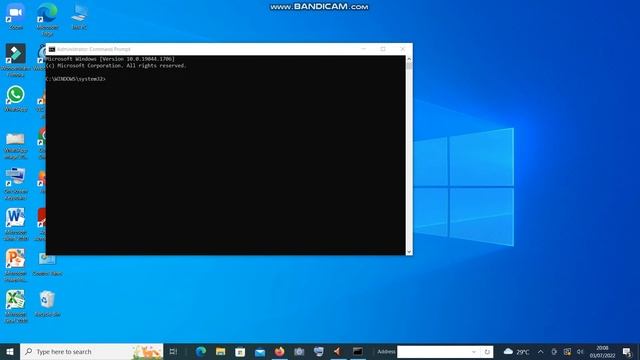This screenshot has height=360, width=640.
Task: Close the Command Prompt window
Action: (x=402, y=49)
